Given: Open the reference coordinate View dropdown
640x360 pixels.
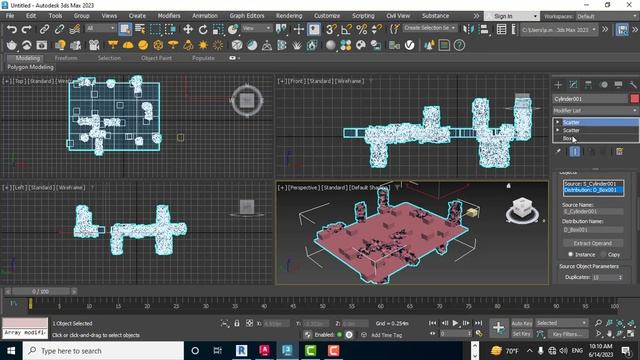Looking at the screenshot, I should coord(256,28).
